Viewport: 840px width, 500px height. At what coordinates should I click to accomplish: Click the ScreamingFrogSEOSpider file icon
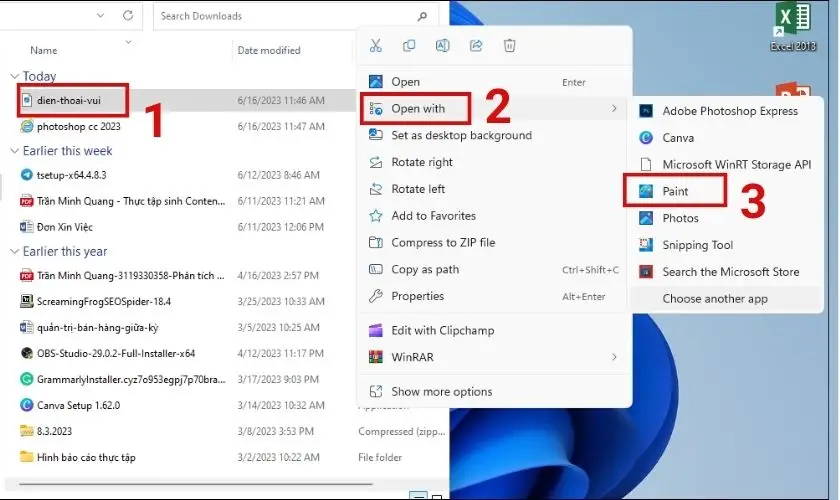pos(27,301)
